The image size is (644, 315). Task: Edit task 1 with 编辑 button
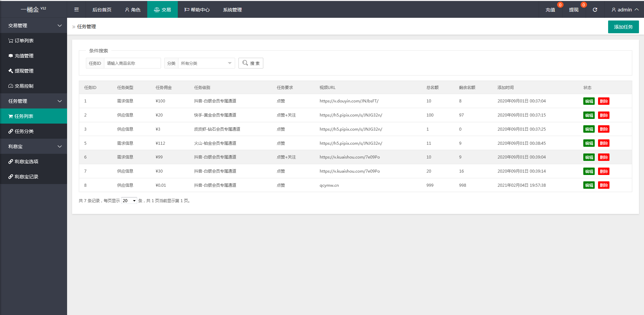pos(589,101)
